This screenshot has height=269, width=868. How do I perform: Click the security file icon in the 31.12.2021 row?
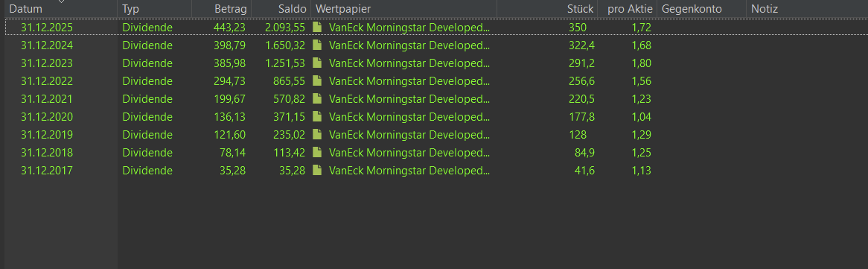click(316, 98)
